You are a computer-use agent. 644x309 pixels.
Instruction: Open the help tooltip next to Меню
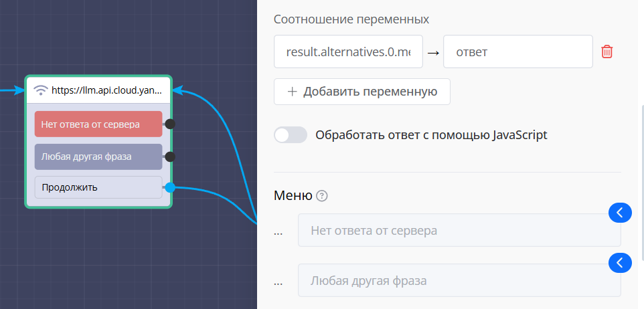[x=322, y=196]
